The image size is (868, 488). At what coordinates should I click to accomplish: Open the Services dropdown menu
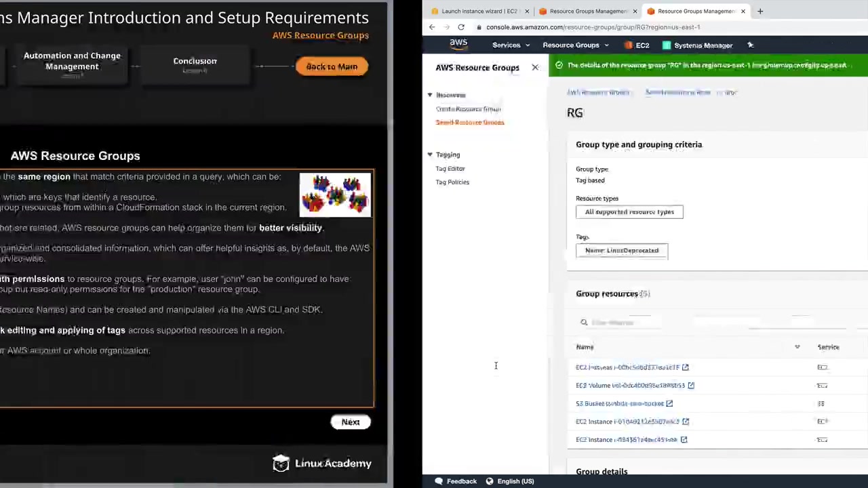pyautogui.click(x=511, y=45)
